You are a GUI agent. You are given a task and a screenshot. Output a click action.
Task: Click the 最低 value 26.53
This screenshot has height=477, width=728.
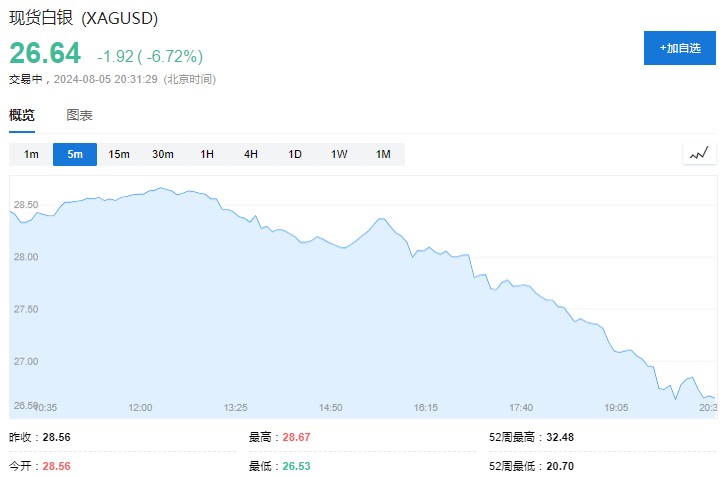tap(297, 466)
